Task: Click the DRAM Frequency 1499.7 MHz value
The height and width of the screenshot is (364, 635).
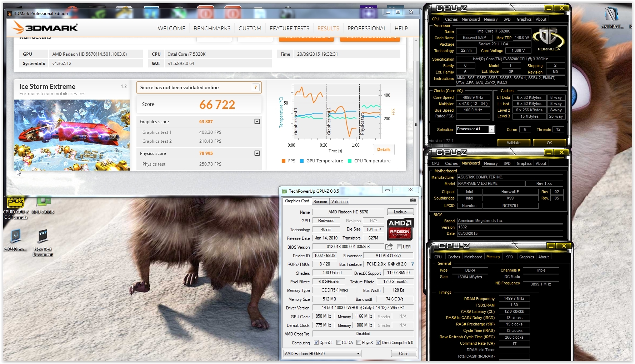Action: (514, 298)
